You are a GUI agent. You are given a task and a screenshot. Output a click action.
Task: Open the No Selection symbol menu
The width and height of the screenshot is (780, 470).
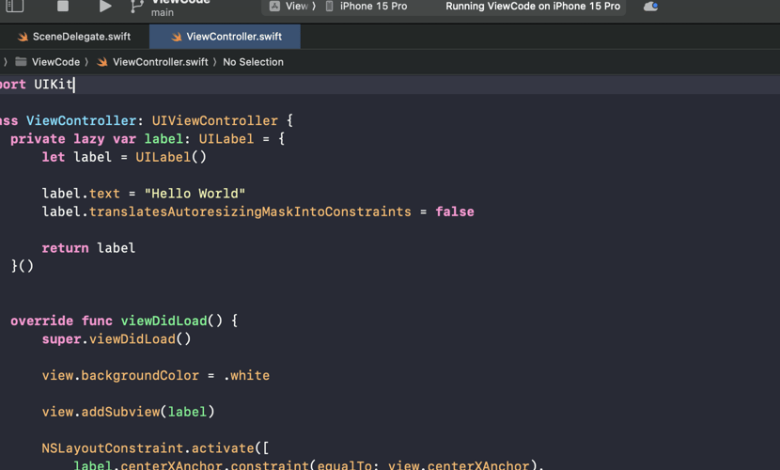tap(253, 62)
